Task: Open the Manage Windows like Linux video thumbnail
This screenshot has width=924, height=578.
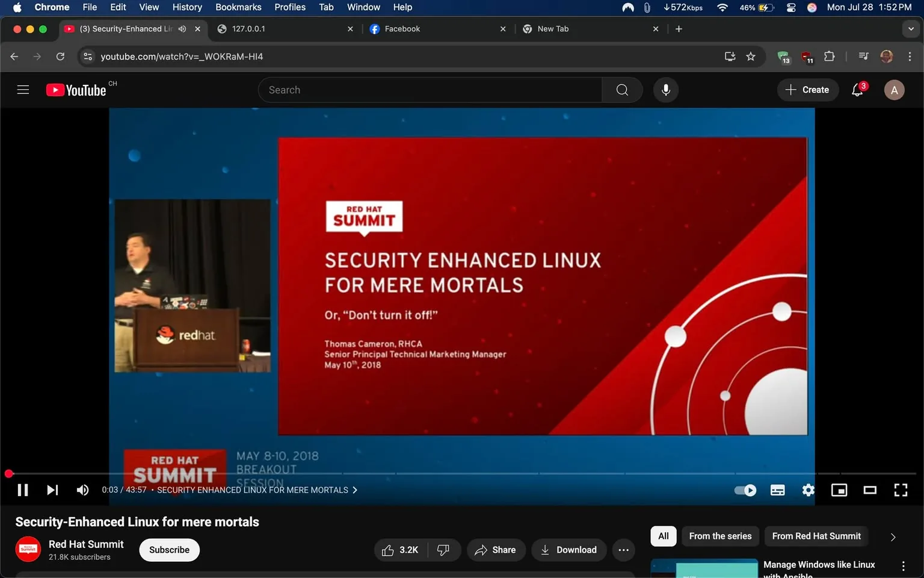Action: [x=704, y=568]
